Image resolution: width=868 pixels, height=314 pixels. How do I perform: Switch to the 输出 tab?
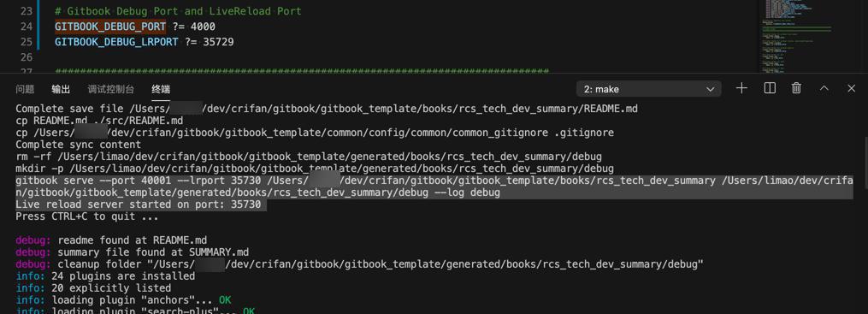pyautogui.click(x=61, y=89)
